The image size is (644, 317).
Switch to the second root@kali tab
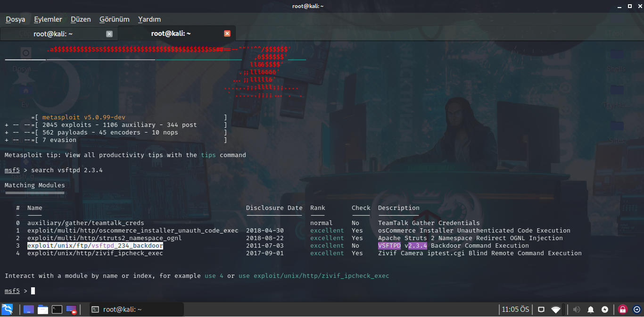pyautogui.click(x=171, y=33)
